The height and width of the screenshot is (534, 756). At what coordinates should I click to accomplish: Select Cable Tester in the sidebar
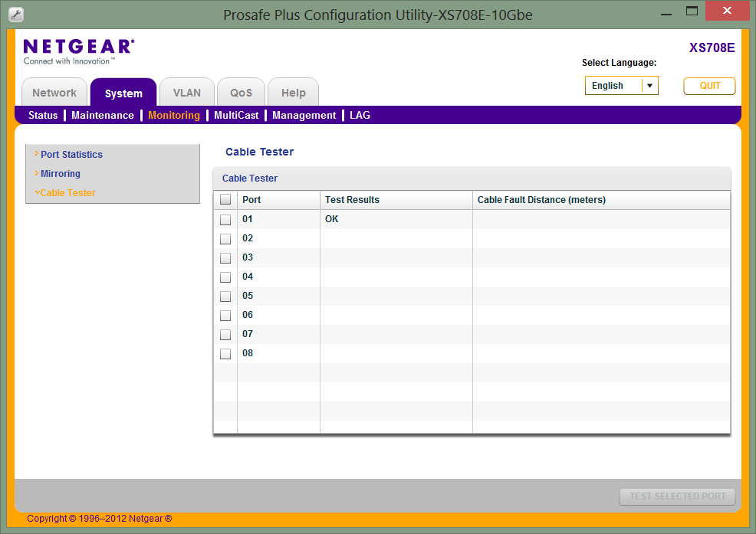68,193
